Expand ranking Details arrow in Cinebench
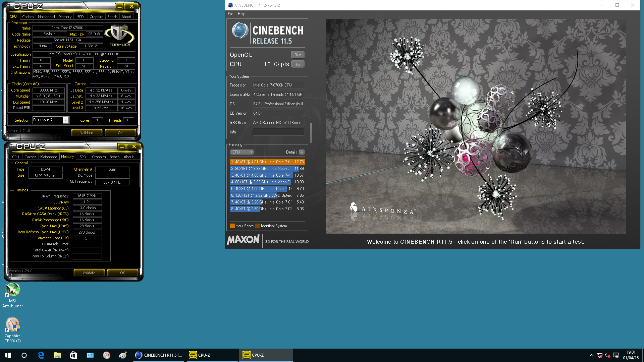Screen dimensions: 644x362 pos(302,152)
